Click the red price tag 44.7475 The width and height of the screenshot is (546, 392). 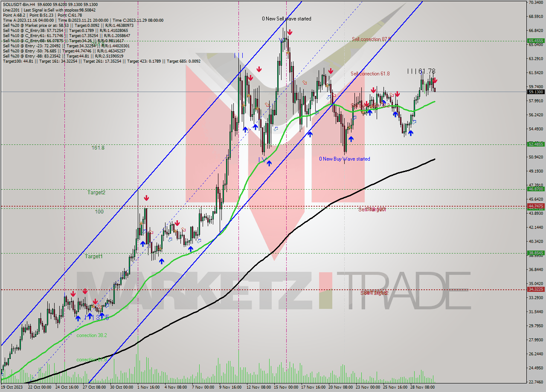coord(536,206)
